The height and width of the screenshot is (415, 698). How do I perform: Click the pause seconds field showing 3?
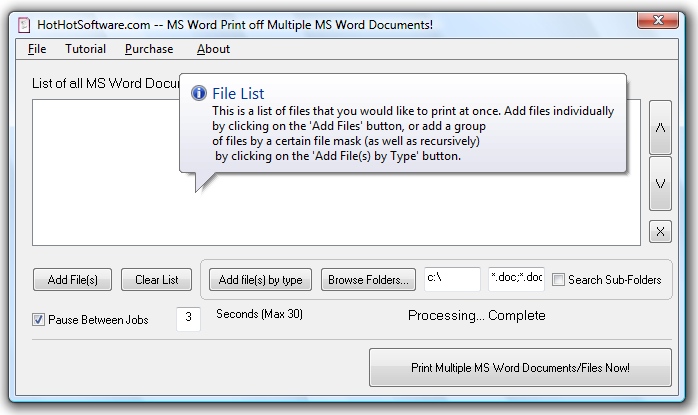pyautogui.click(x=188, y=319)
